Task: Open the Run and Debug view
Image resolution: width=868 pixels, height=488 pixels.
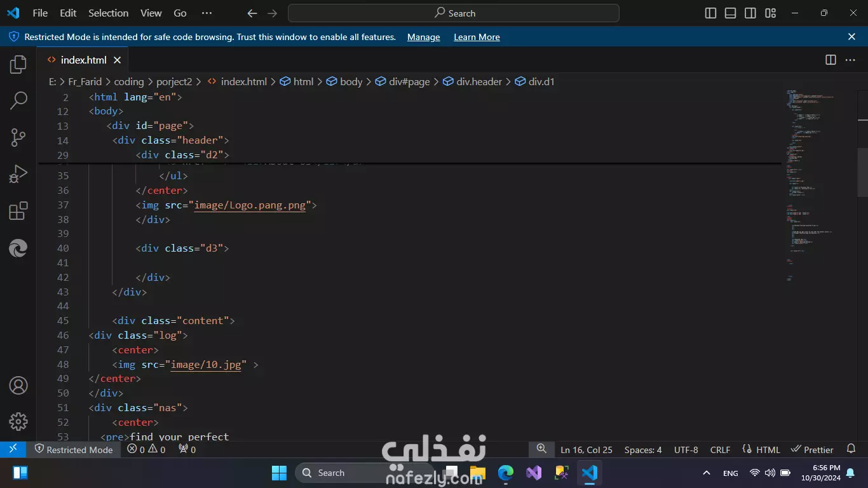Action: tap(18, 173)
